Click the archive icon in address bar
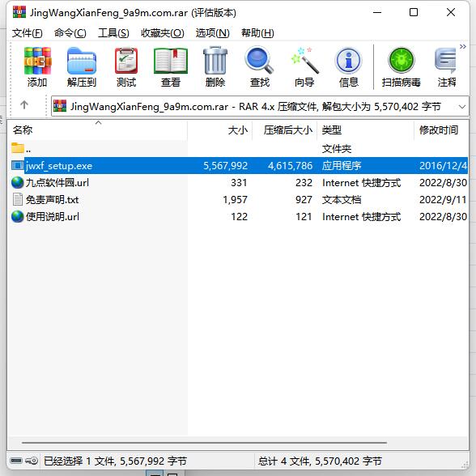This screenshot has height=476, width=476. [60, 106]
